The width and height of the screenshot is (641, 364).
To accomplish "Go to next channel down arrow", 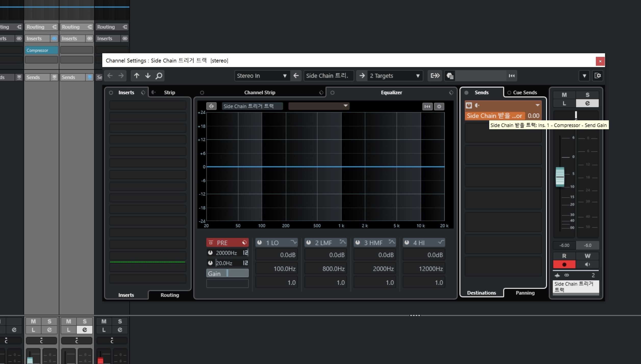I will pos(148,76).
